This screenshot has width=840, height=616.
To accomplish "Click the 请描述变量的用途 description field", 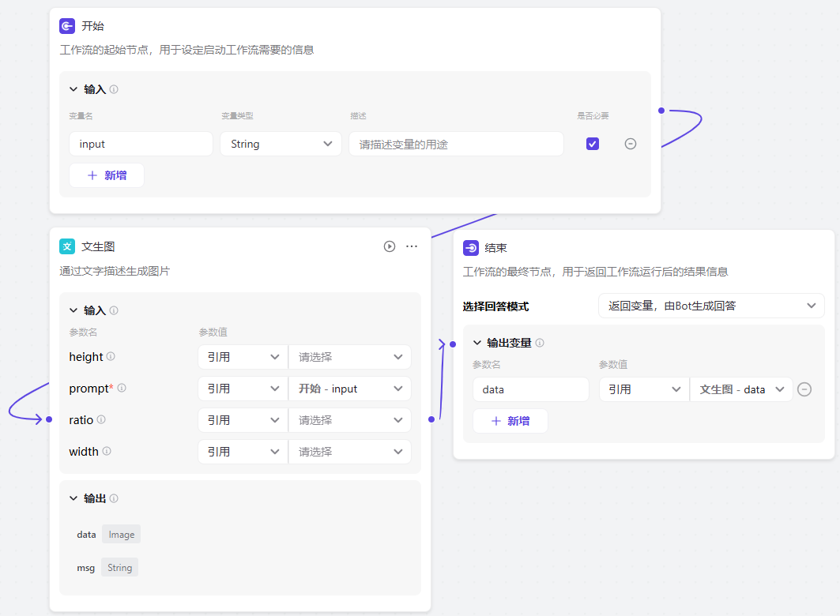I will (456, 144).
